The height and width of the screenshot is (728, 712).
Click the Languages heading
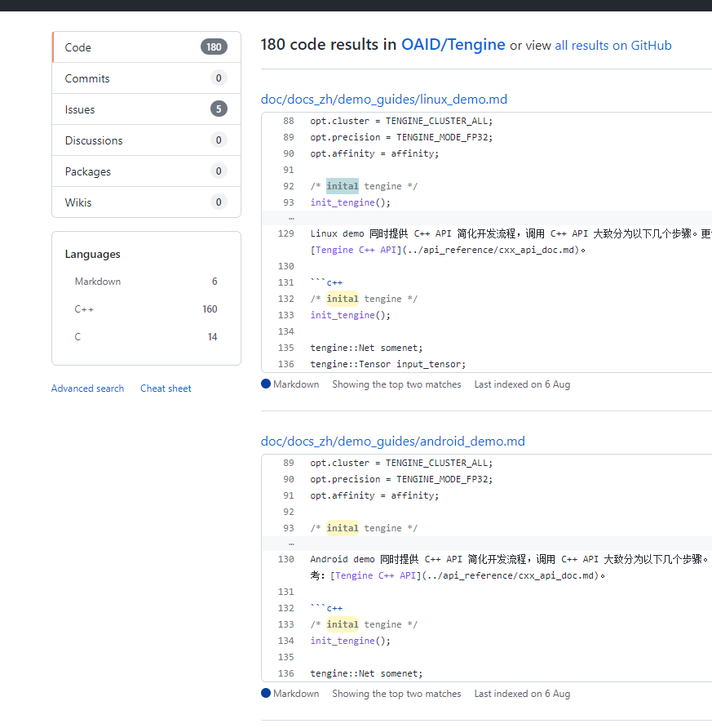point(93,255)
